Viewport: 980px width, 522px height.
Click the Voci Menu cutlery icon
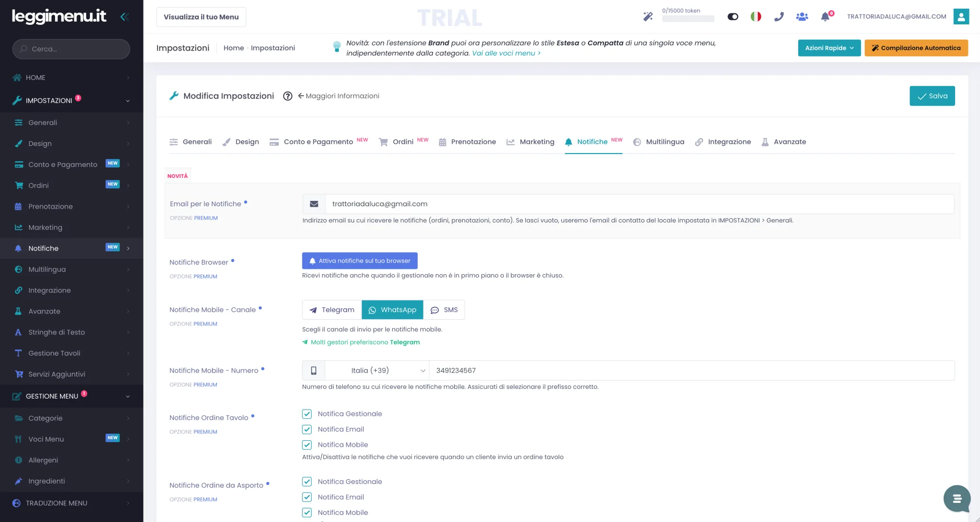tap(18, 439)
